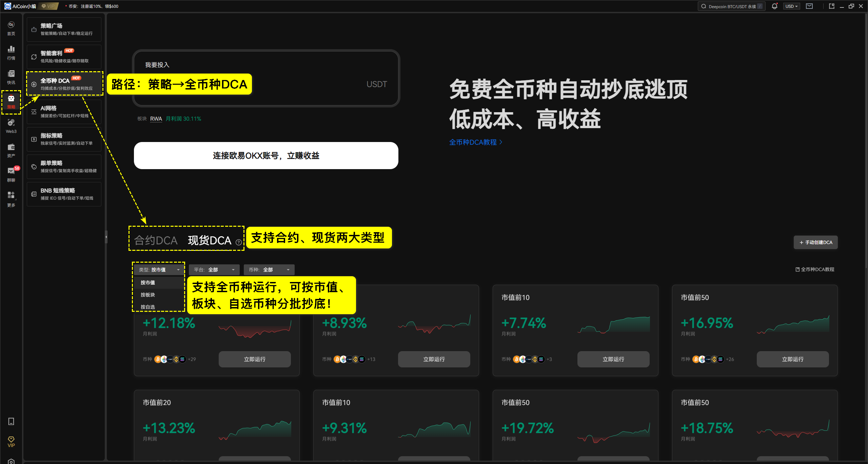Click the 我要投入 USDT amount field

[266, 78]
